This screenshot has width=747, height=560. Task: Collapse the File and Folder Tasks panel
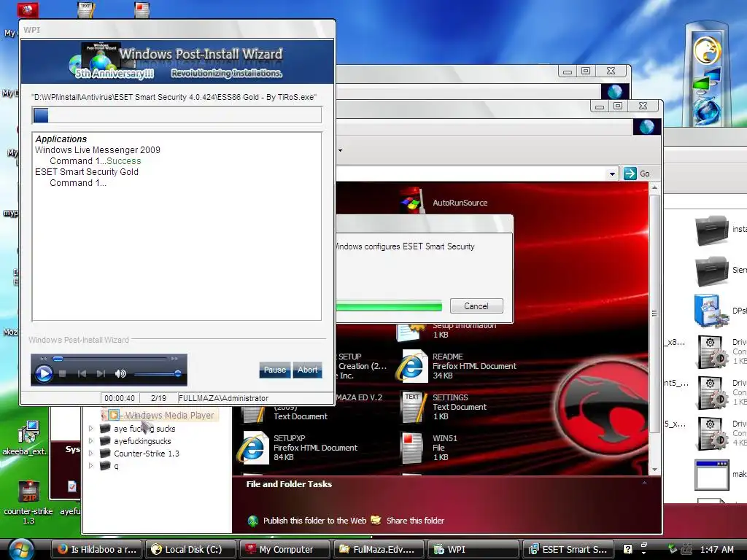coord(644,483)
